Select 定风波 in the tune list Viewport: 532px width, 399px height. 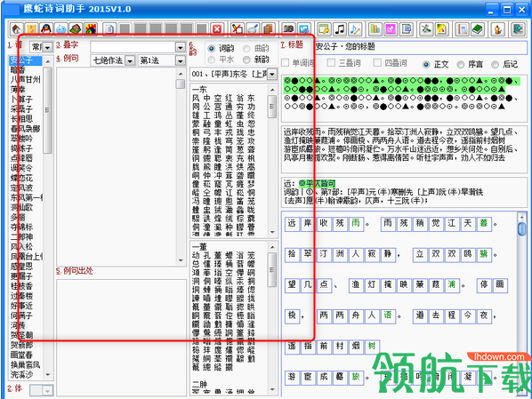21,188
